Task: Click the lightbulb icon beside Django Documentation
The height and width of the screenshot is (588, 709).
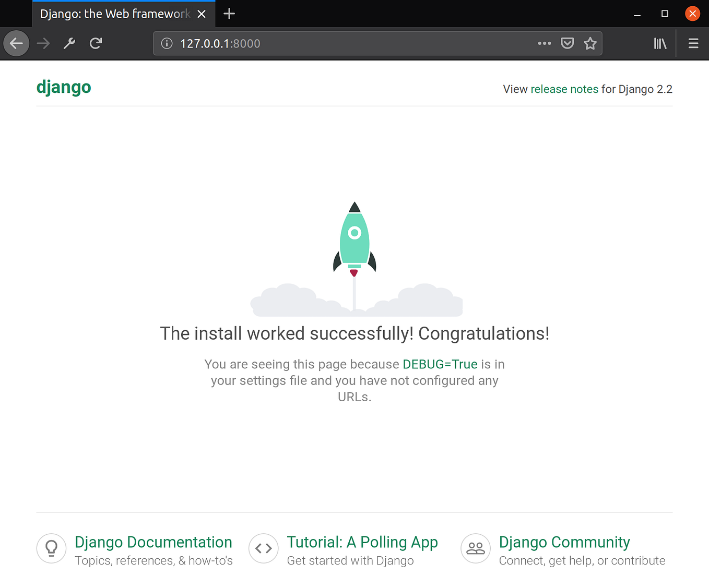Action: 51,548
